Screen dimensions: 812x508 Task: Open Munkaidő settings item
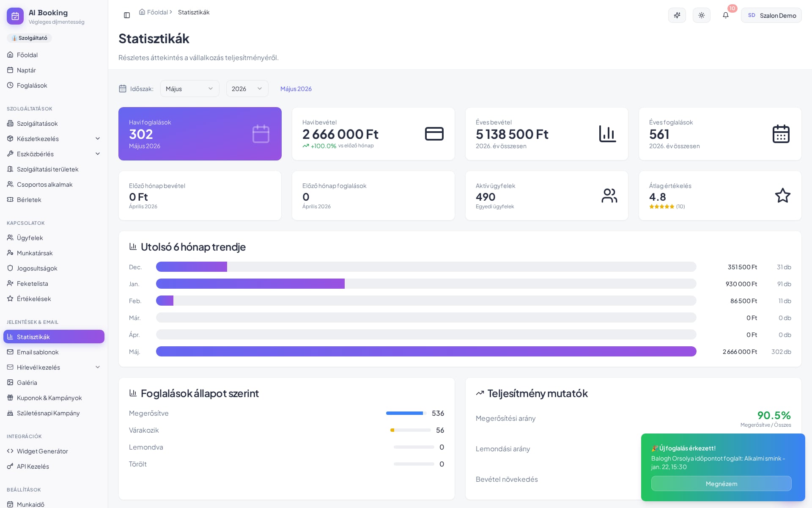pos(54,504)
